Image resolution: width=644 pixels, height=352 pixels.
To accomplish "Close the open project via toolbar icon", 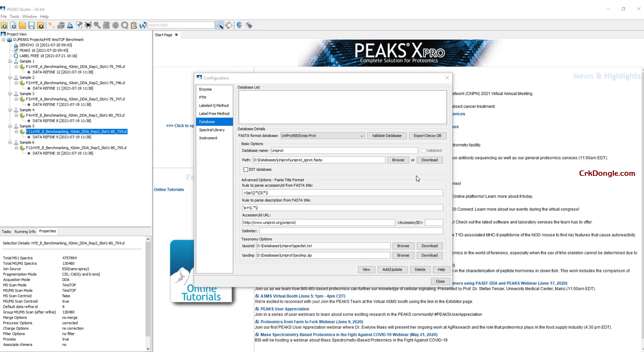I will tap(41, 25).
